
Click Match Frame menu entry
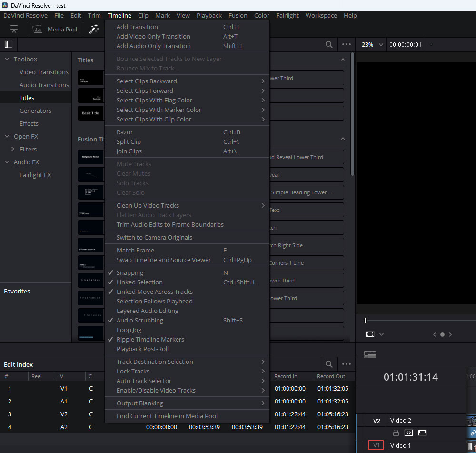(x=187, y=251)
